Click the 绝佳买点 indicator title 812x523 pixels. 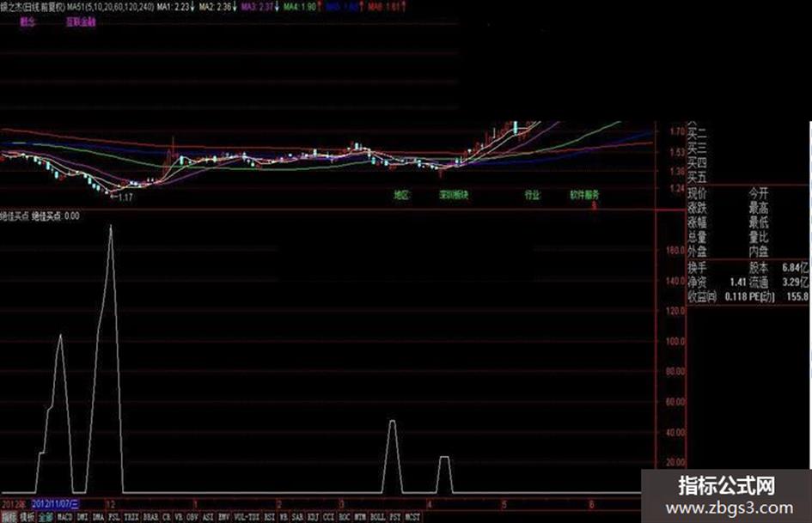(x=15, y=216)
